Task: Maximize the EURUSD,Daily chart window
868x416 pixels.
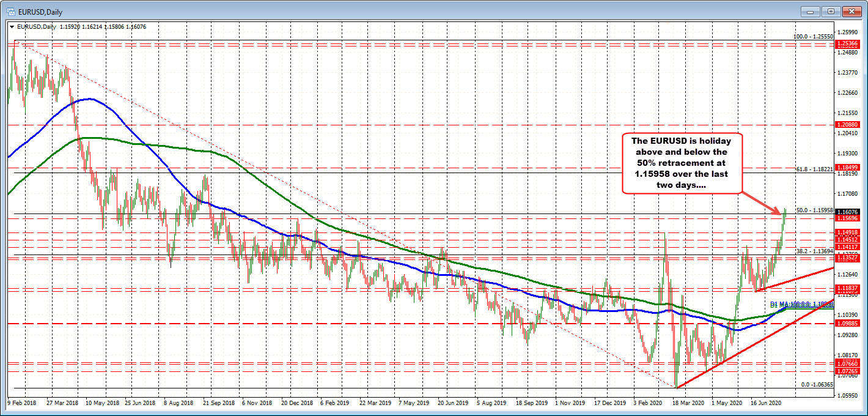Action: 831,11
